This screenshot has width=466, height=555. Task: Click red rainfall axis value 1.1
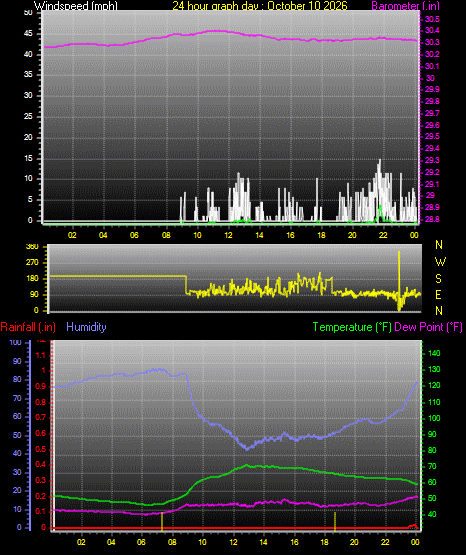point(41,355)
